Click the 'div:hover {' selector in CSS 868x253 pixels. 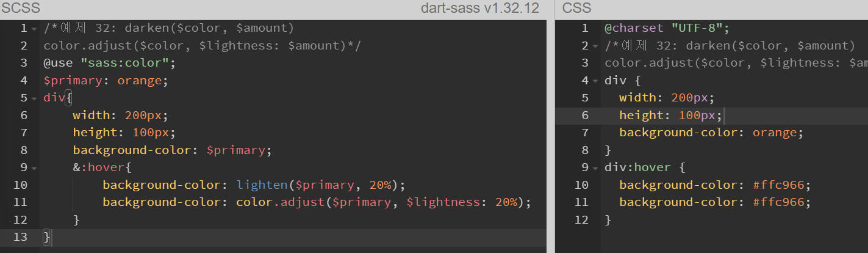[x=645, y=167]
